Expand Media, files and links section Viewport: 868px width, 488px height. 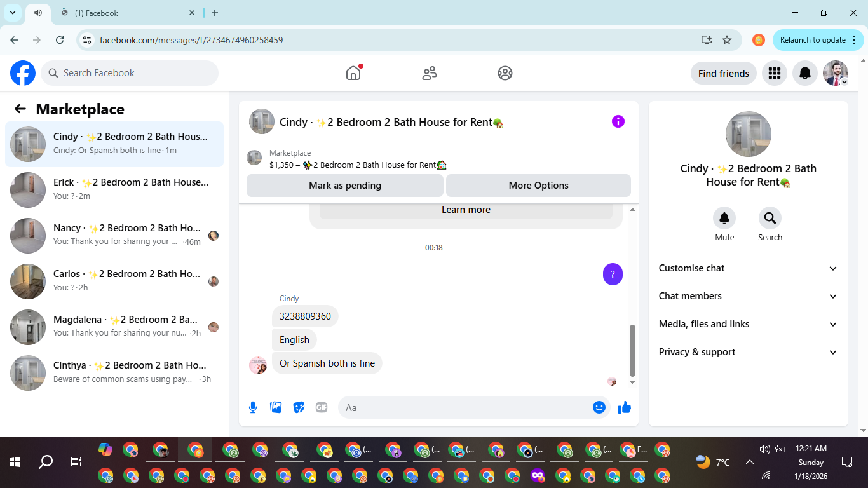click(x=749, y=324)
